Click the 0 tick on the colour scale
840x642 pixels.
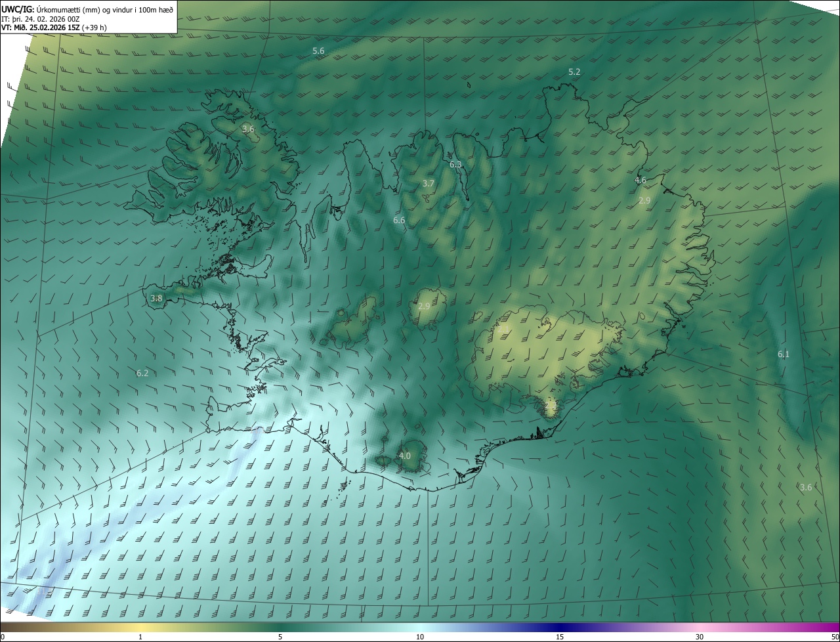(2, 637)
